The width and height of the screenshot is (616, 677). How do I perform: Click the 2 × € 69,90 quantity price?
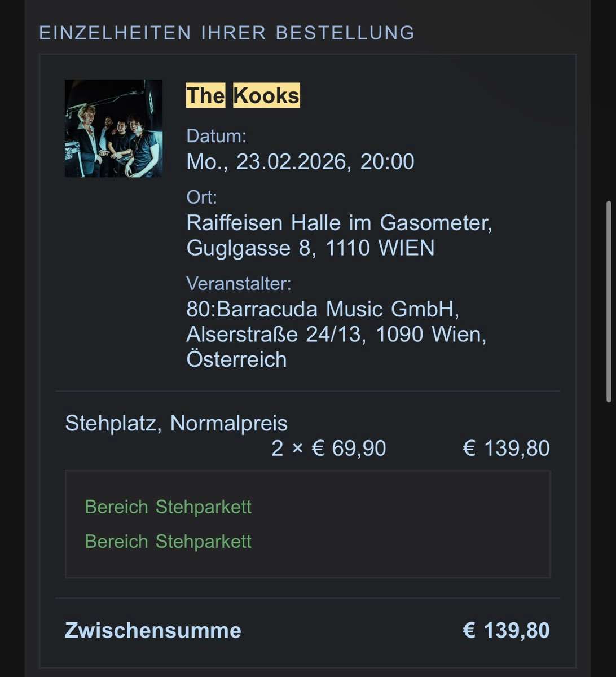pos(329,449)
